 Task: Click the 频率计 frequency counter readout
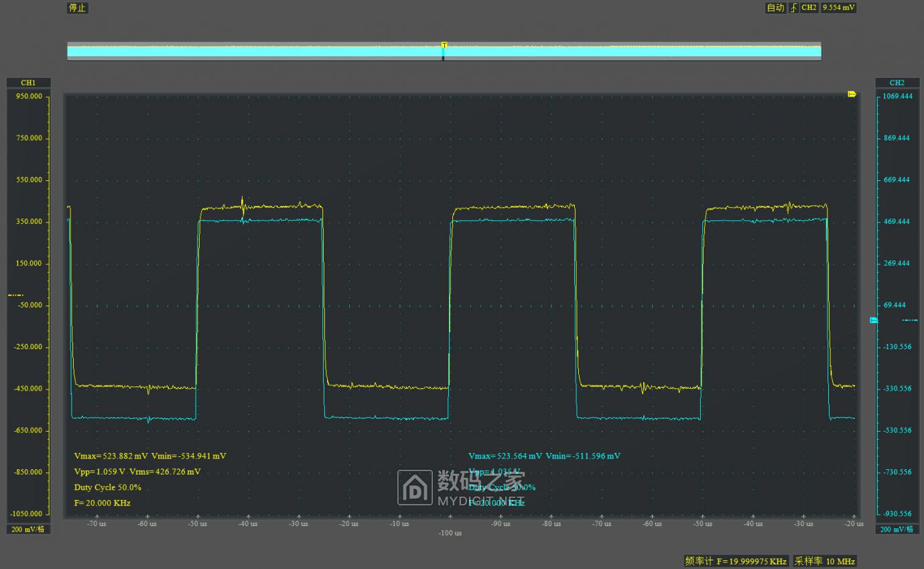(x=736, y=561)
